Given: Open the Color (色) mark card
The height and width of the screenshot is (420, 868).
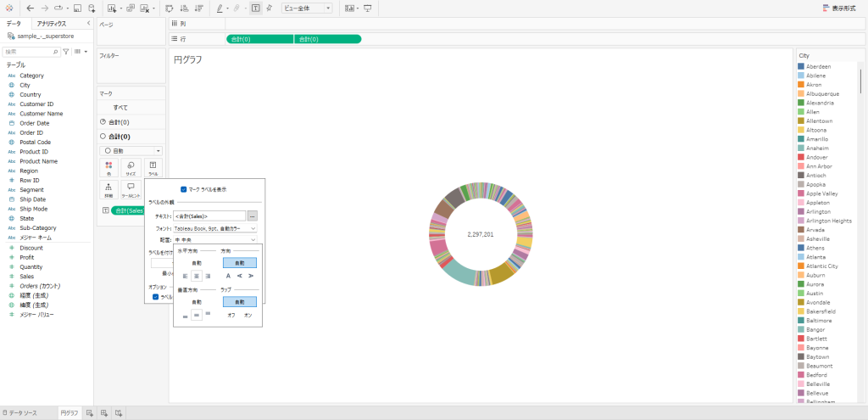Looking at the screenshot, I should (108, 167).
